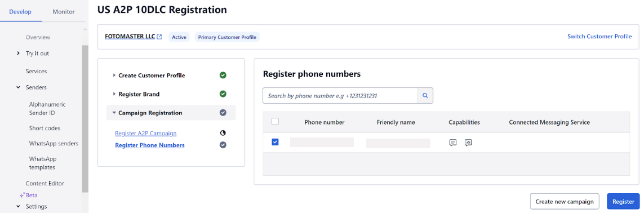644x213 pixels.
Task: Click the gray check icon beside Register Phone Numbers
Action: point(223,145)
